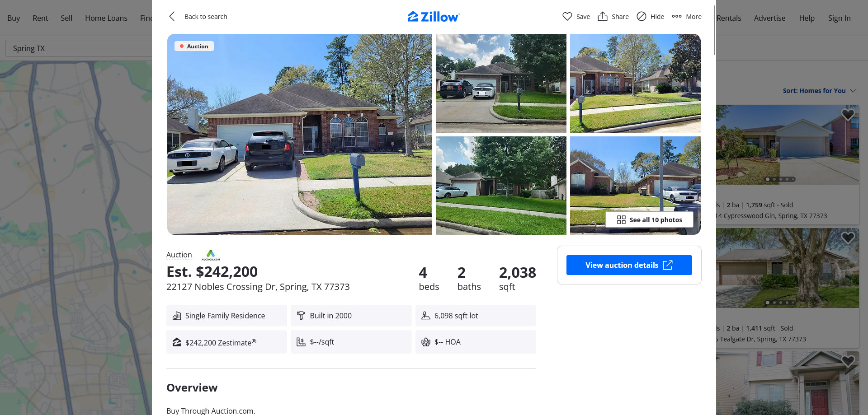Favorite the Tealgate Dr listing heart
Screen dimensions: 868x415
point(848,238)
